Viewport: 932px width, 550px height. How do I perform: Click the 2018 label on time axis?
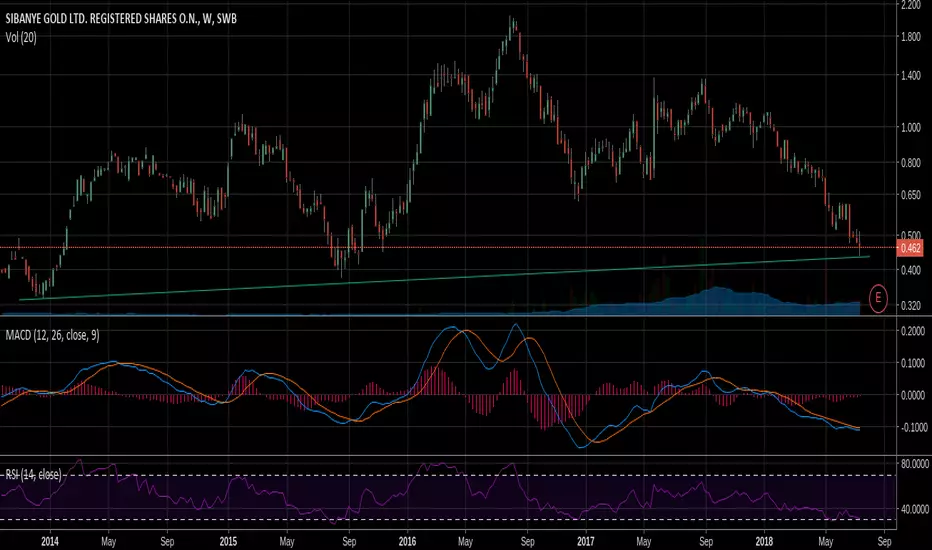tap(764, 542)
